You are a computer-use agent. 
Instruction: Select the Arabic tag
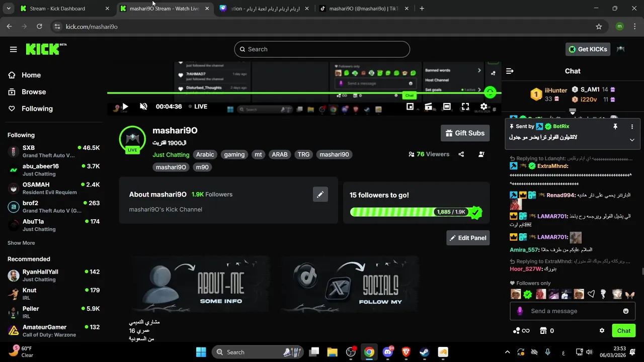[205, 155]
